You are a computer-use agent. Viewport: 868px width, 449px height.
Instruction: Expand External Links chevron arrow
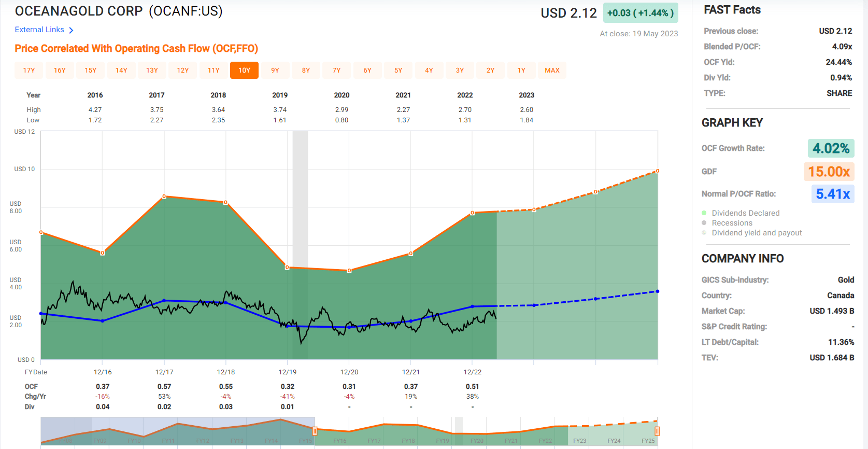71,30
